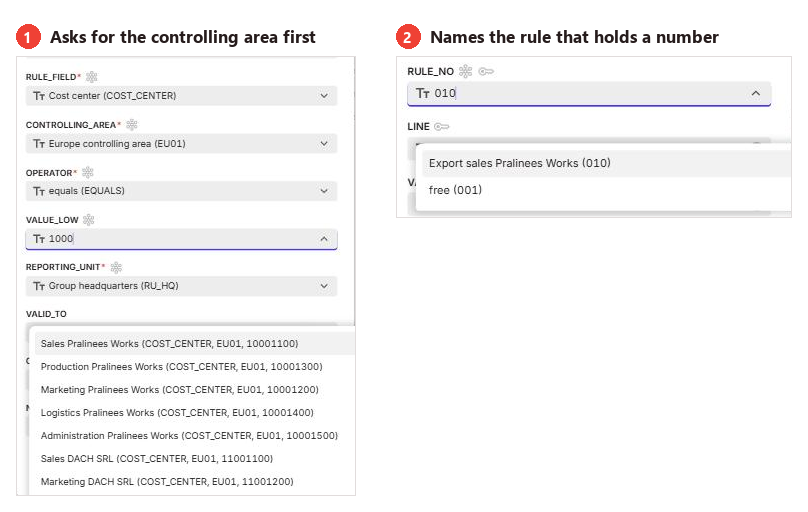Click the Cost center (COST_CENTER) value

pyautogui.click(x=112, y=96)
